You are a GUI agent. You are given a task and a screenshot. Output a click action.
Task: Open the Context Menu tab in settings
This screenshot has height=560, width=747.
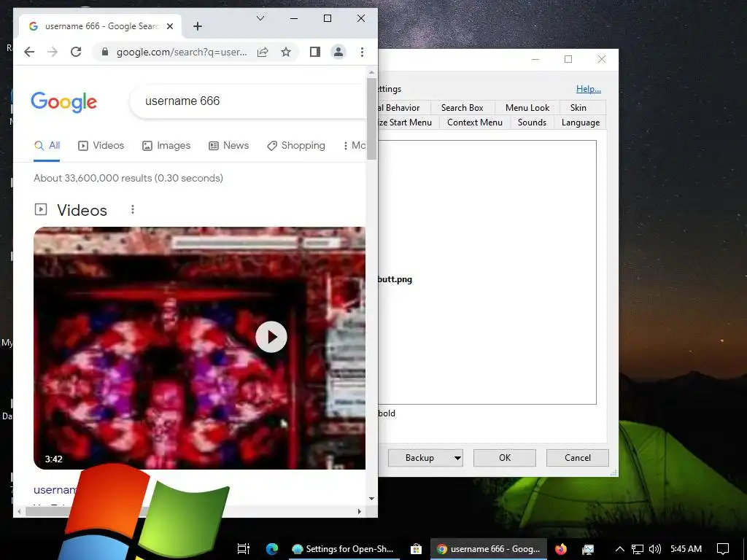[474, 122]
